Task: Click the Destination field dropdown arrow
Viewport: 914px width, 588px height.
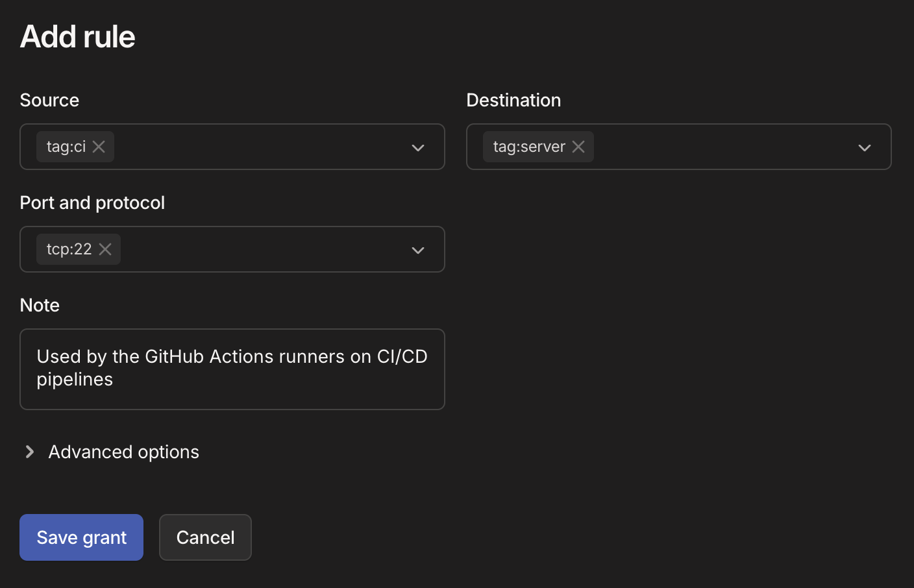Action: click(x=865, y=147)
